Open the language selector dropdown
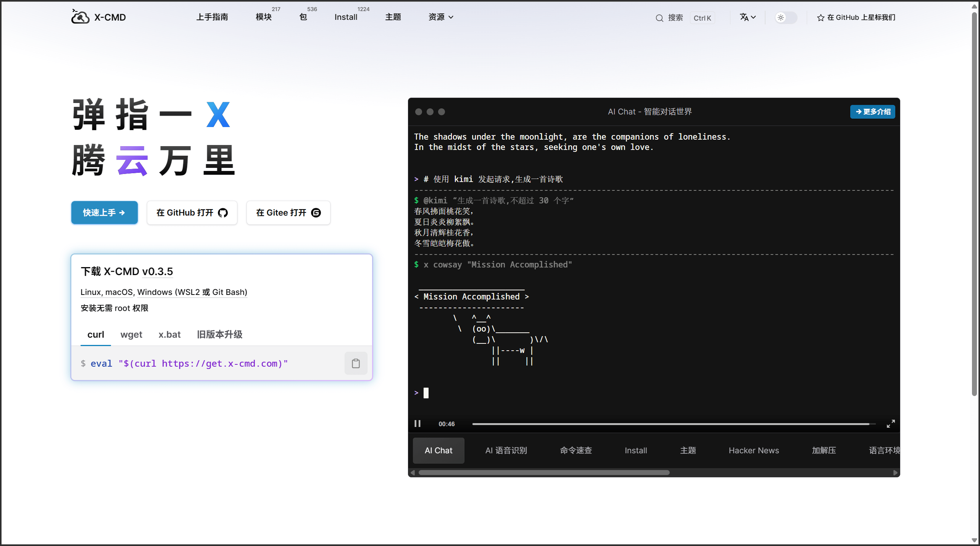Viewport: 980px width, 546px height. tap(747, 18)
